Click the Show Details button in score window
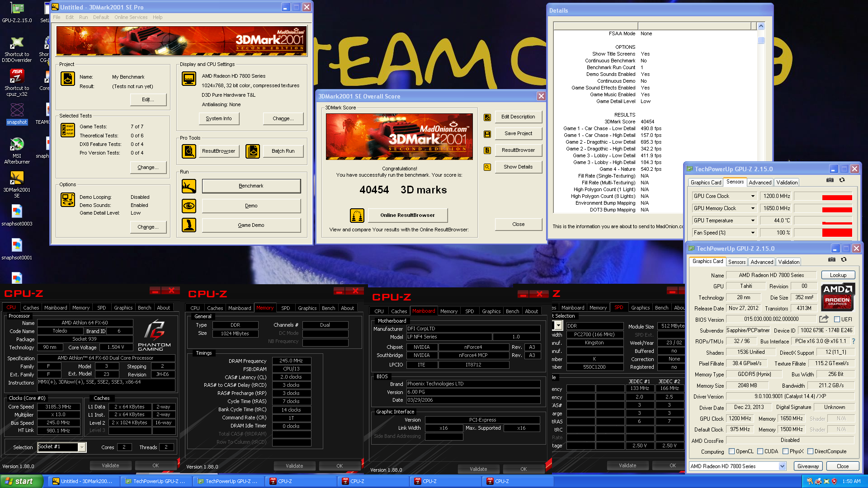This screenshot has width=868, height=488. pos(518,167)
